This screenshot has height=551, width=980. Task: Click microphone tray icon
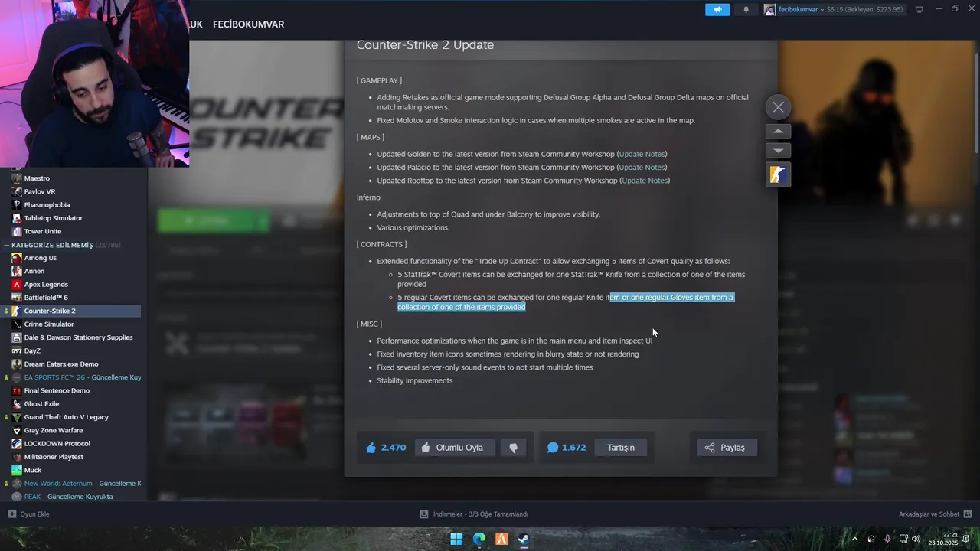tap(887, 539)
